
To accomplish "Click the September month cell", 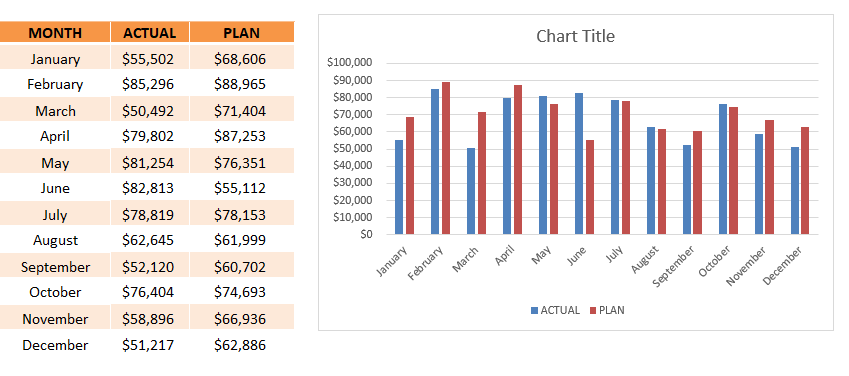I will tap(55, 267).
